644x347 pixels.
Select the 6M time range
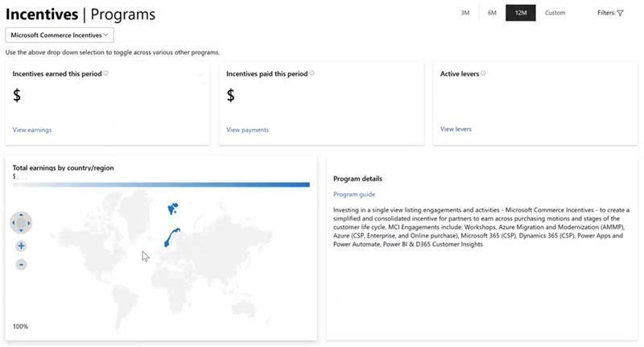[x=492, y=13]
